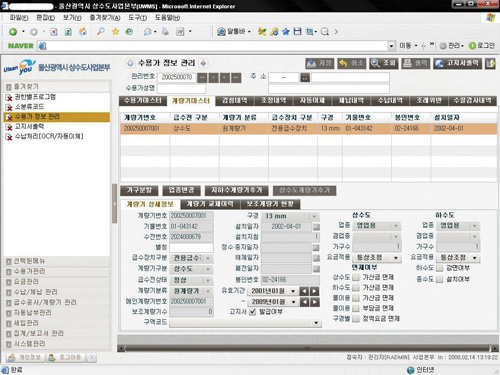Open the browser Mail icon
500x375 pixels.
[147, 32]
